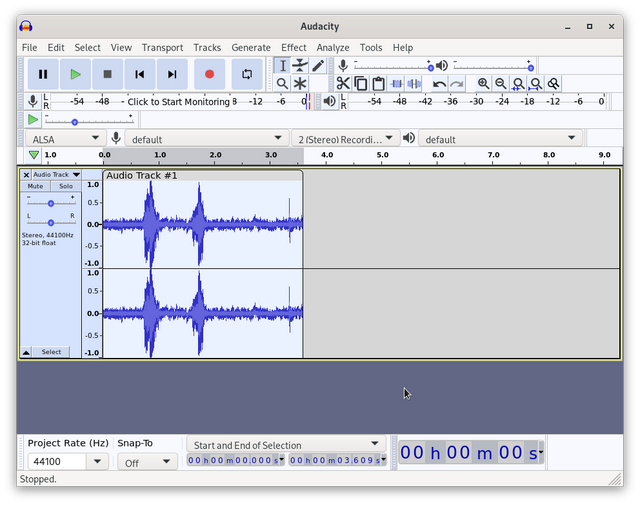The width and height of the screenshot is (640, 505).
Task: Open the audio position time format arrow
Action: 541,452
